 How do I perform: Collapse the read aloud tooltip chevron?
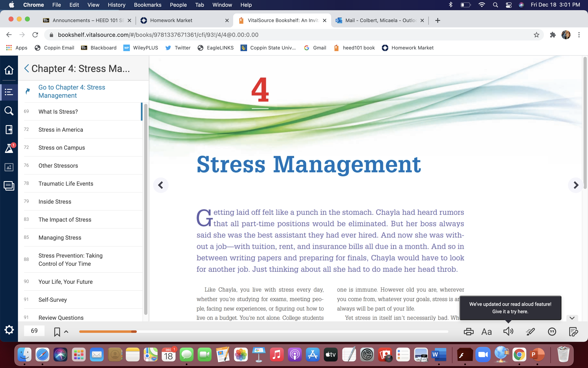pos(572,318)
